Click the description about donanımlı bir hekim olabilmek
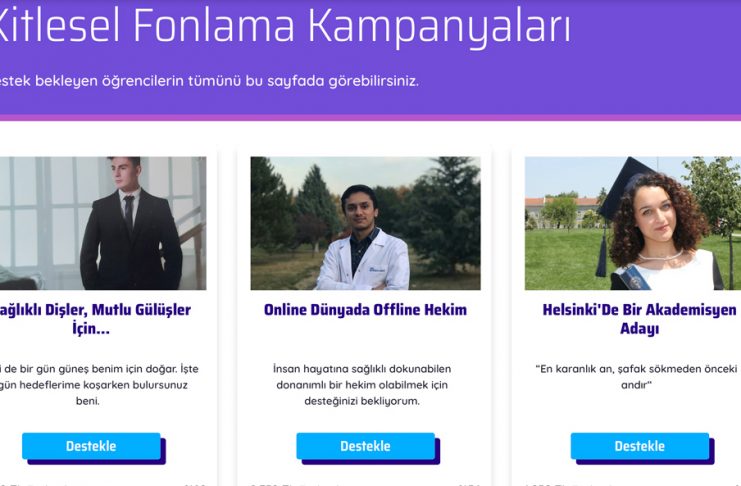This screenshot has height=486, width=741. click(x=362, y=385)
